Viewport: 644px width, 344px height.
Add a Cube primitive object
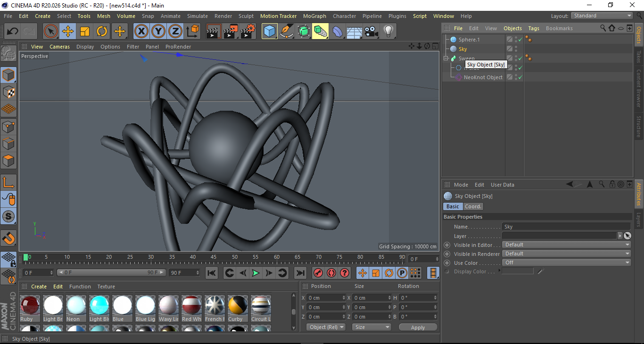point(270,32)
